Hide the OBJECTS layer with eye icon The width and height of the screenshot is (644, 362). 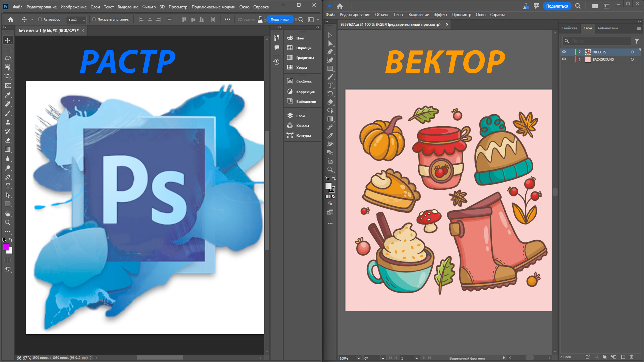coord(564,52)
